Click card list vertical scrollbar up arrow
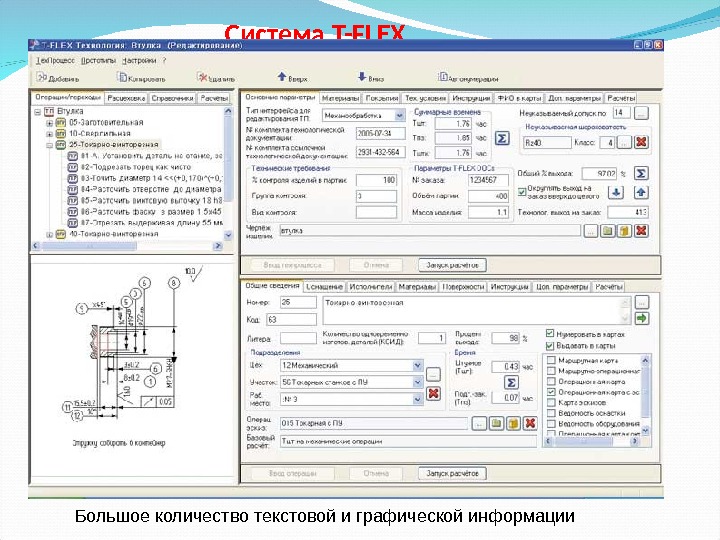 click(x=646, y=360)
